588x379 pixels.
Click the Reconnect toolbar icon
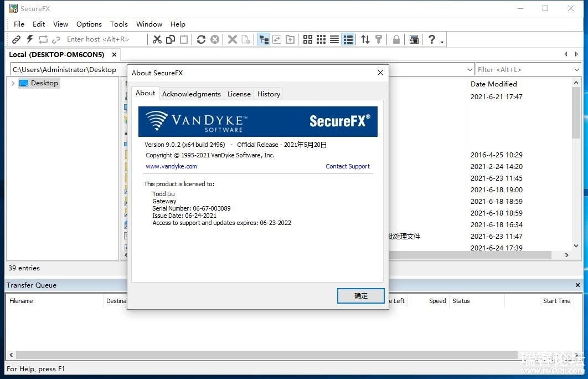[x=43, y=39]
